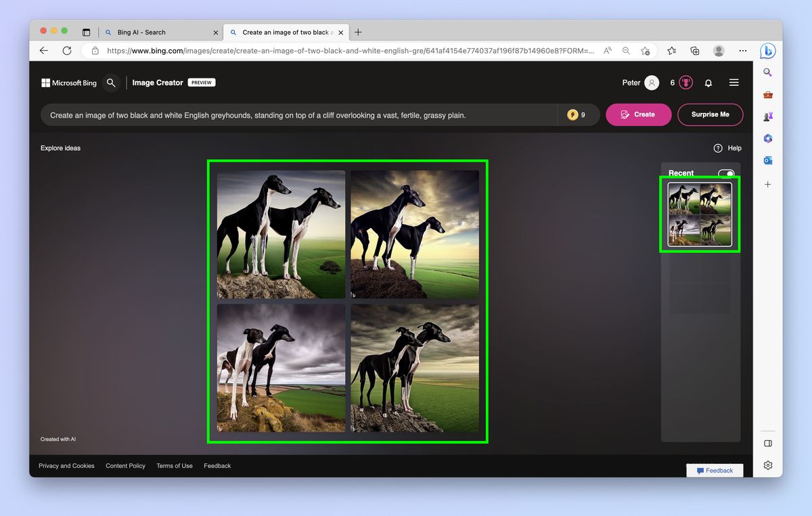Click the Help menu item
The width and height of the screenshot is (812, 516).
[727, 148]
